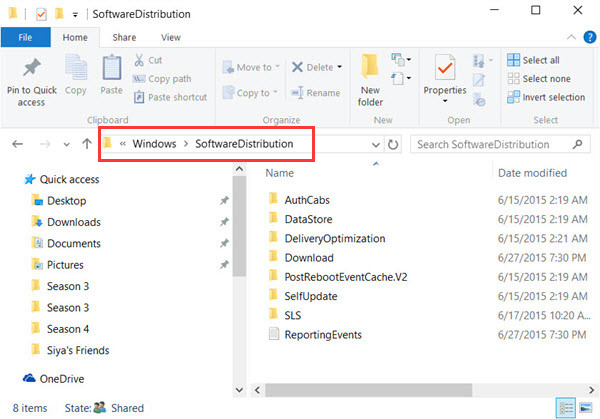
Task: Expand the Delete dropdown arrow
Action: [339, 67]
